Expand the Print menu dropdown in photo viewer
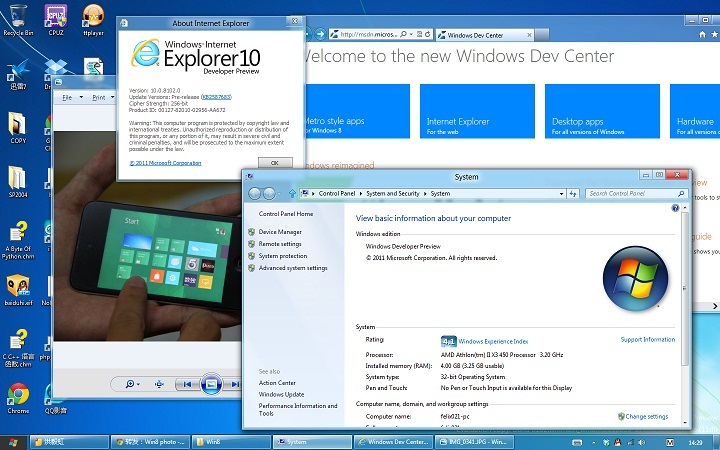This screenshot has height=450, width=720. pyautogui.click(x=101, y=98)
